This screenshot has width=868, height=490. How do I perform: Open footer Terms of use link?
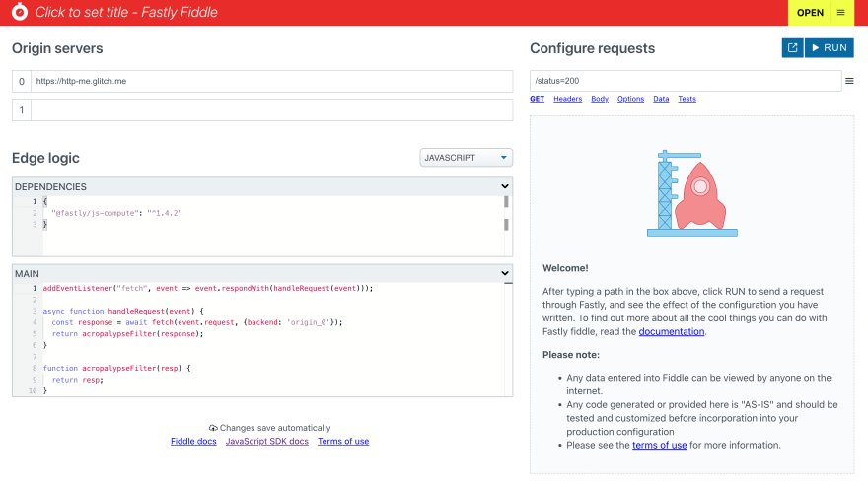coord(343,441)
